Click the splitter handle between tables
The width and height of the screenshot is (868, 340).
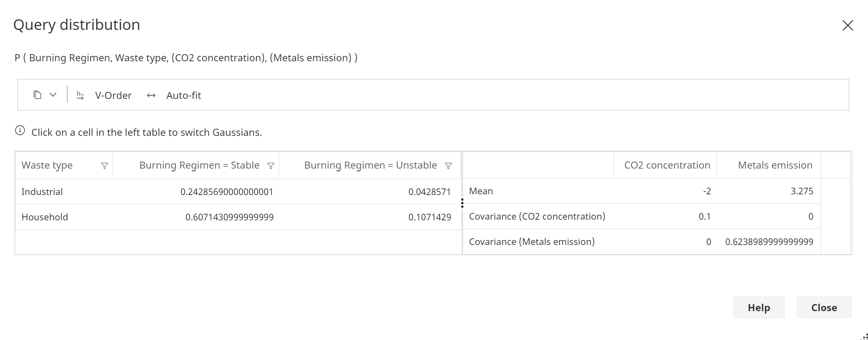point(462,203)
